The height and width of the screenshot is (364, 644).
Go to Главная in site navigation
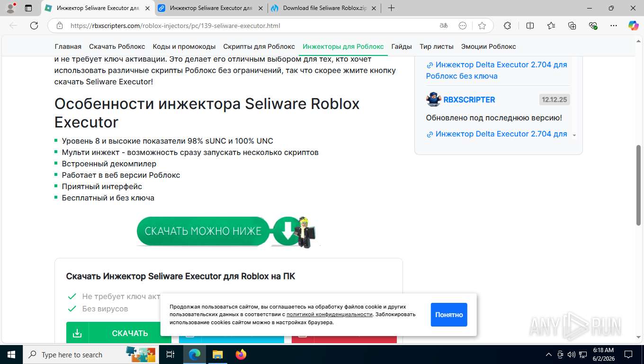coord(68,46)
